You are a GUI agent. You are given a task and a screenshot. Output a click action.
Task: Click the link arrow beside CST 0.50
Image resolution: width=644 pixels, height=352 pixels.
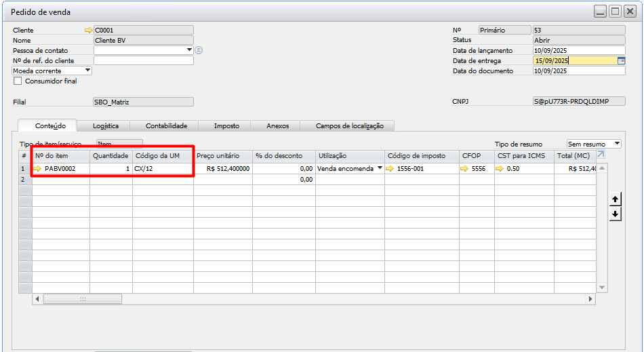click(500, 169)
